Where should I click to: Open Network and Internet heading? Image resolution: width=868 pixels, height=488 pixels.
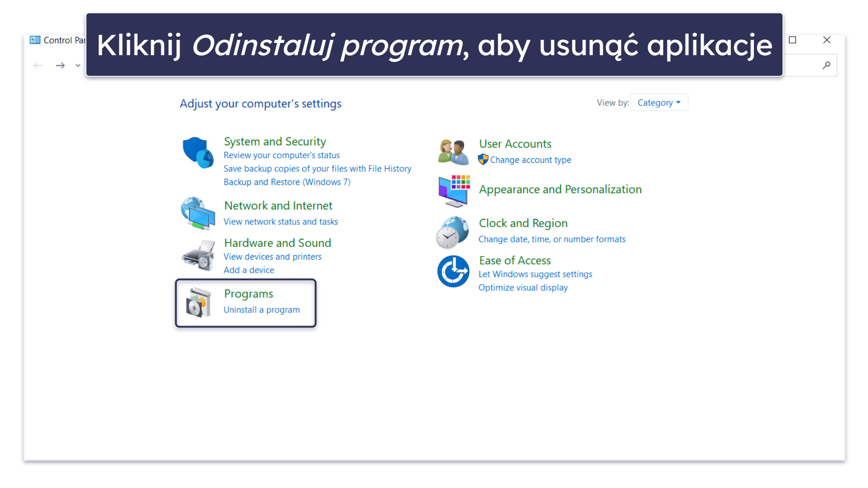(278, 206)
